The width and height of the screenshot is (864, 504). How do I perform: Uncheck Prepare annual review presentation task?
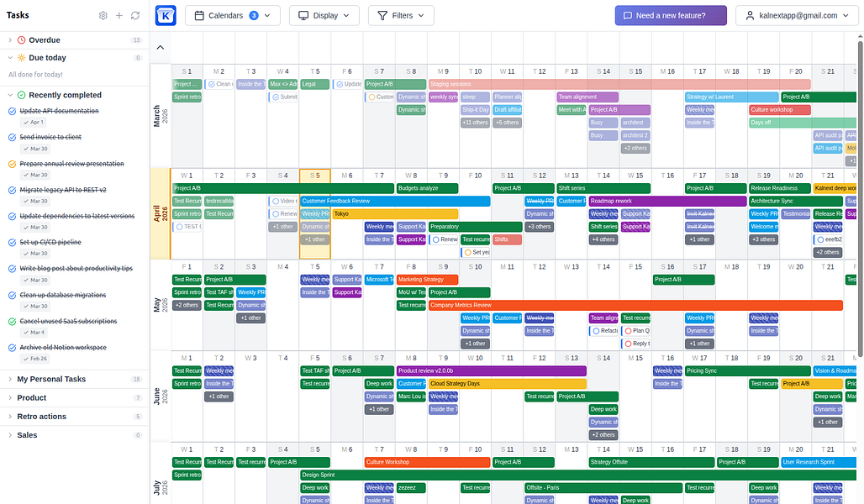[x=12, y=164]
